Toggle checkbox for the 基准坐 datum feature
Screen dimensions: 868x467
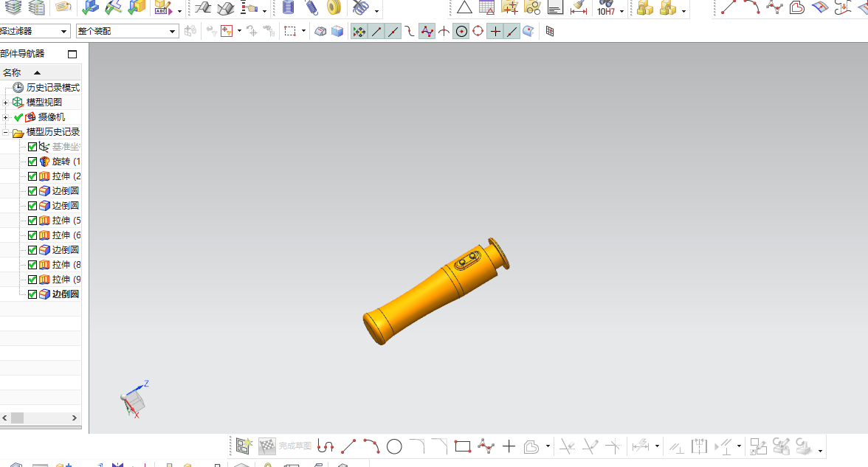pyautogui.click(x=32, y=148)
